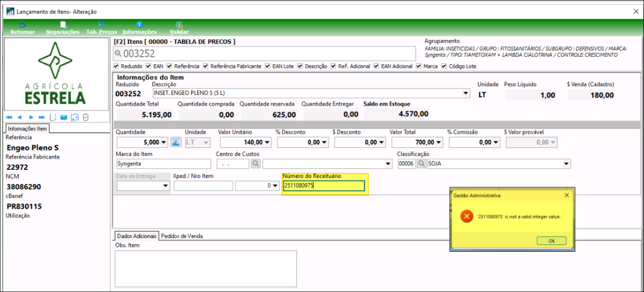Click the Número do Receituário field
Screen dimensions: 644x292
[x=323, y=186]
